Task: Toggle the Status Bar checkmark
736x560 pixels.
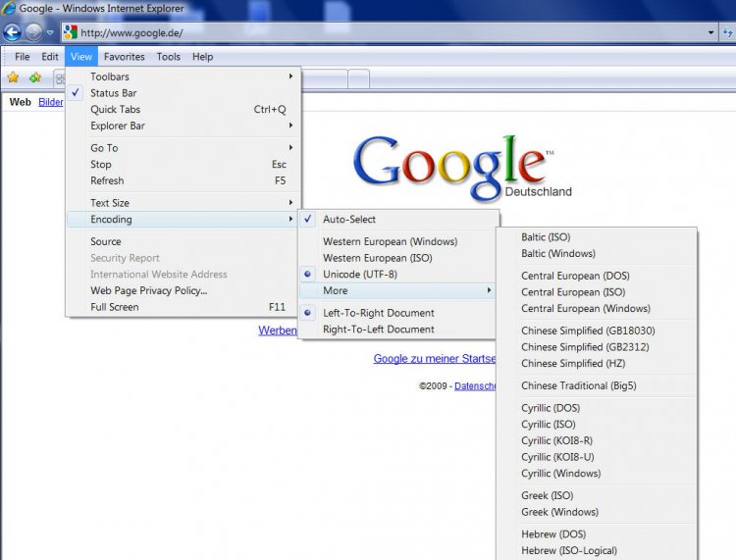Action: [183, 93]
